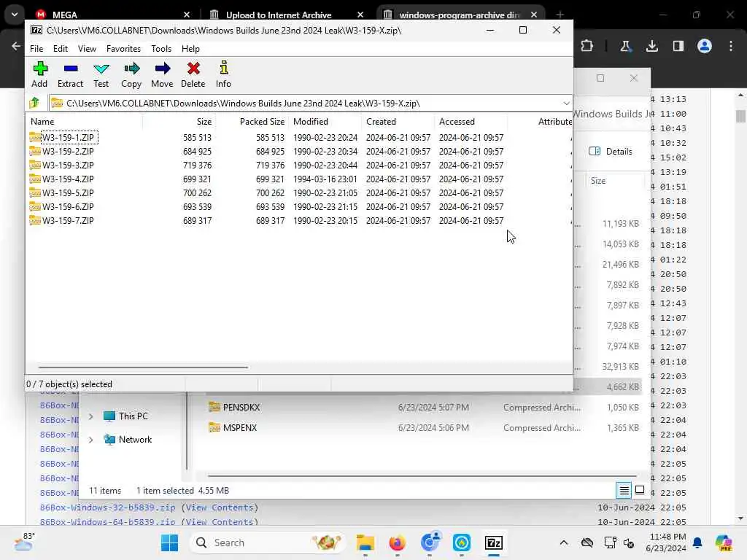This screenshot has width=747, height=560.
Task: Open the notification bell in the taskbar
Action: (697, 542)
